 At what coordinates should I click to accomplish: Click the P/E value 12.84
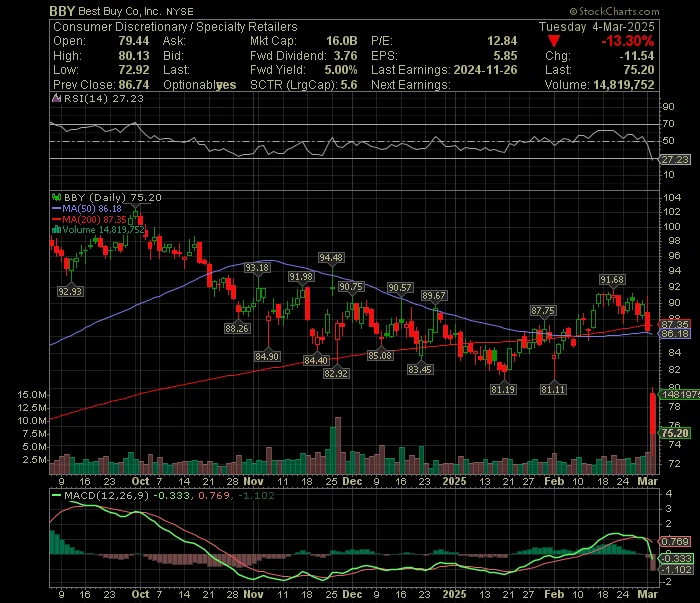coord(502,41)
